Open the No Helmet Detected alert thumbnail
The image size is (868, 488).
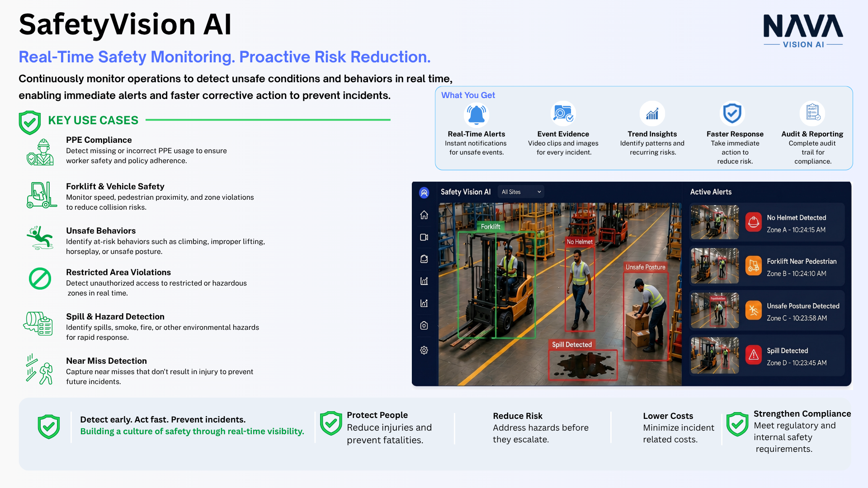click(715, 222)
